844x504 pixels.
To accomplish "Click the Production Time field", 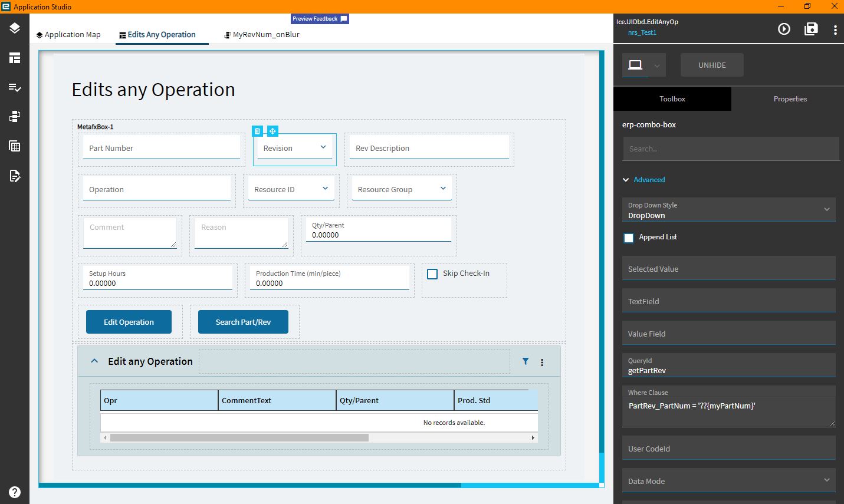I will 330,278.
